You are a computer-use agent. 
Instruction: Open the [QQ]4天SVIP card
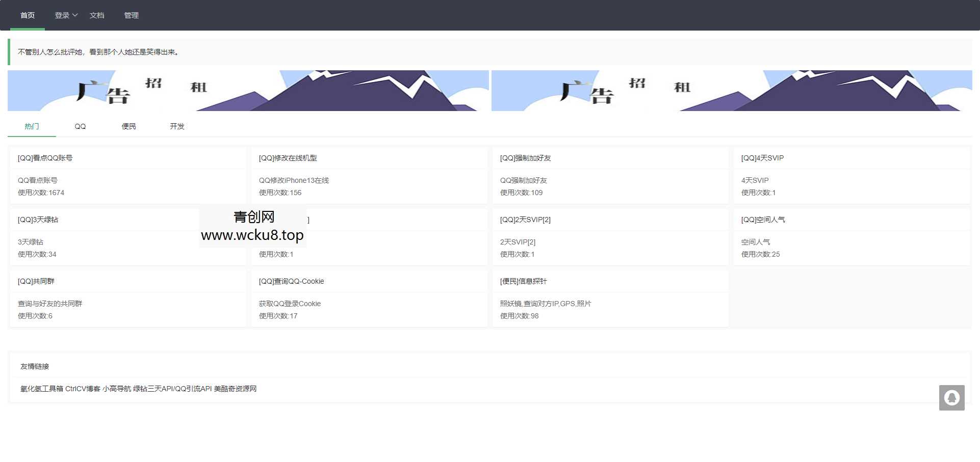(x=762, y=158)
